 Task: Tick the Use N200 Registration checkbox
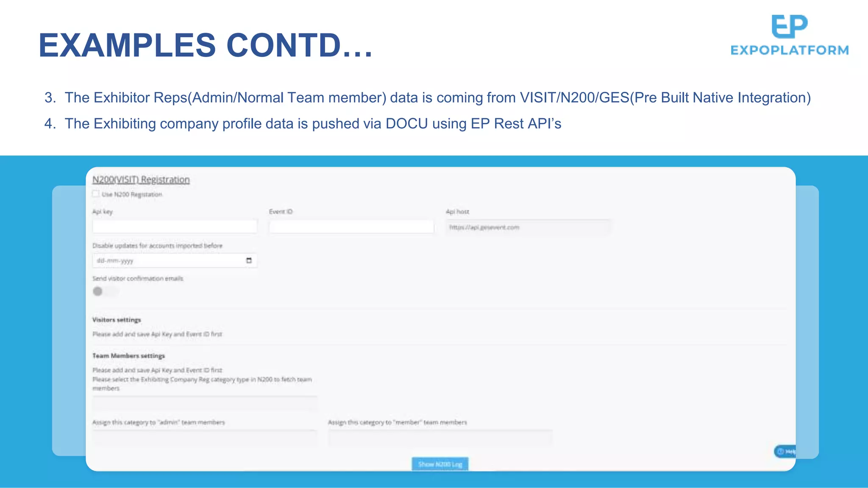[96, 194]
